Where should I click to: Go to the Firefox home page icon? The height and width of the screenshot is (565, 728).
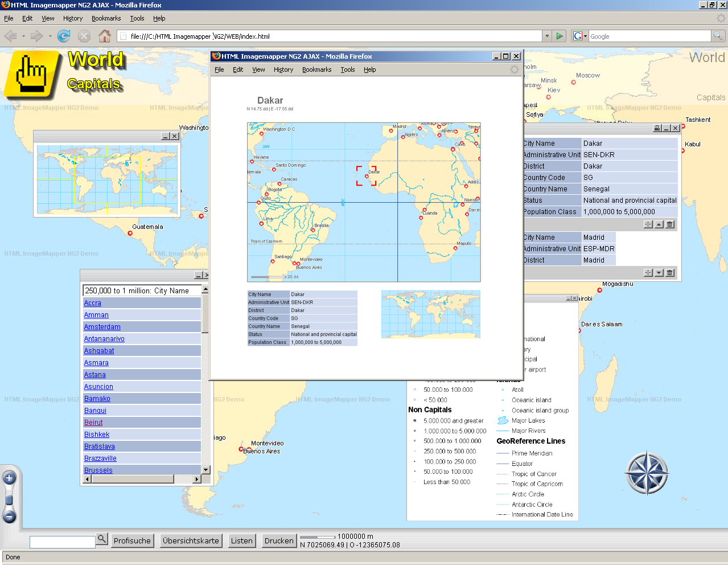pos(105,36)
